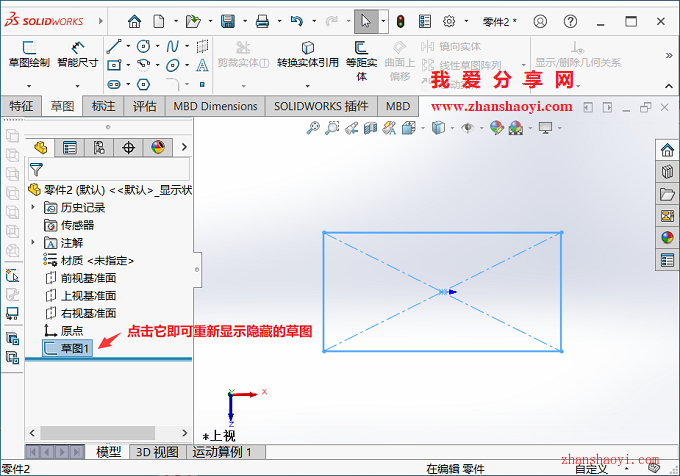Viewport: 680px width, 476px height.
Task: Open the Options gear dropdown arrow
Action: point(466,21)
